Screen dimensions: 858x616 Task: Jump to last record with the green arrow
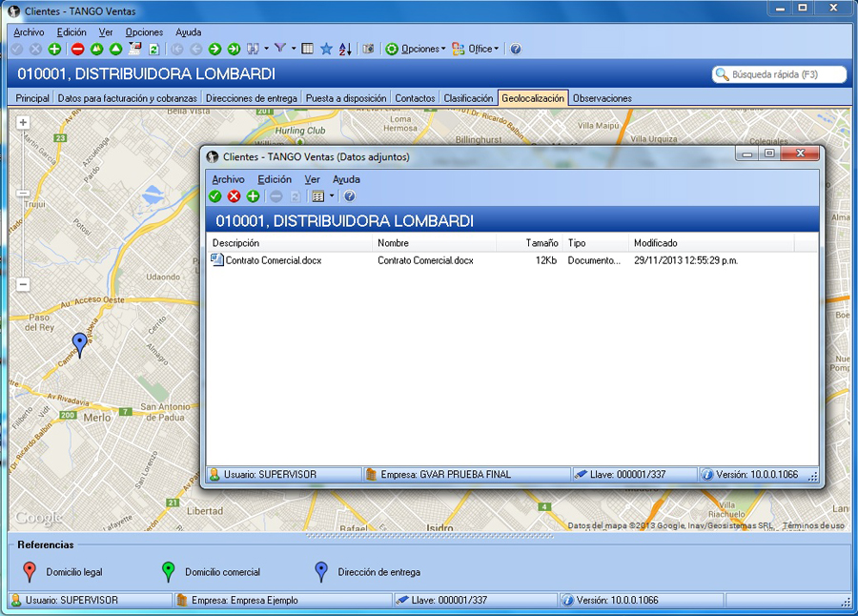pos(234,50)
